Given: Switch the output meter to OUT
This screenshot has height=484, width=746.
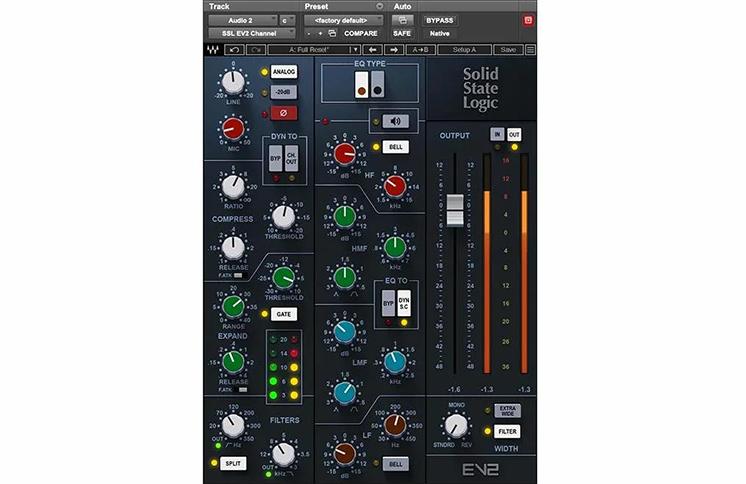Looking at the screenshot, I should coord(514,135).
